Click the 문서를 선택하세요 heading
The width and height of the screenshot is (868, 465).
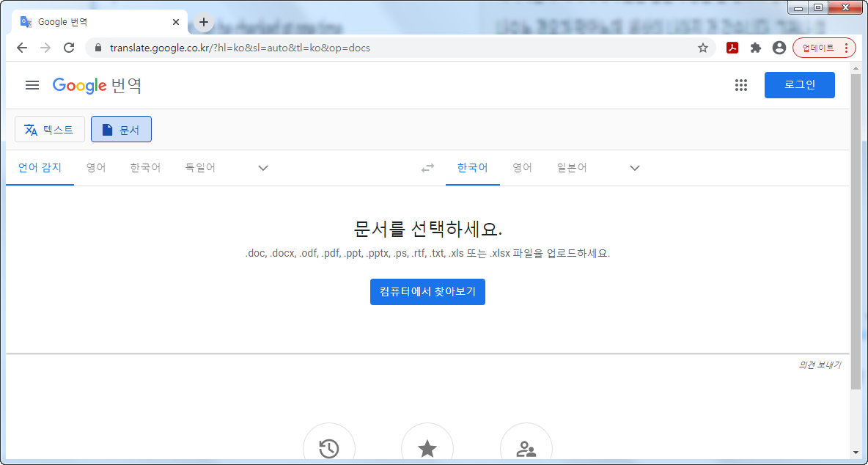point(427,228)
